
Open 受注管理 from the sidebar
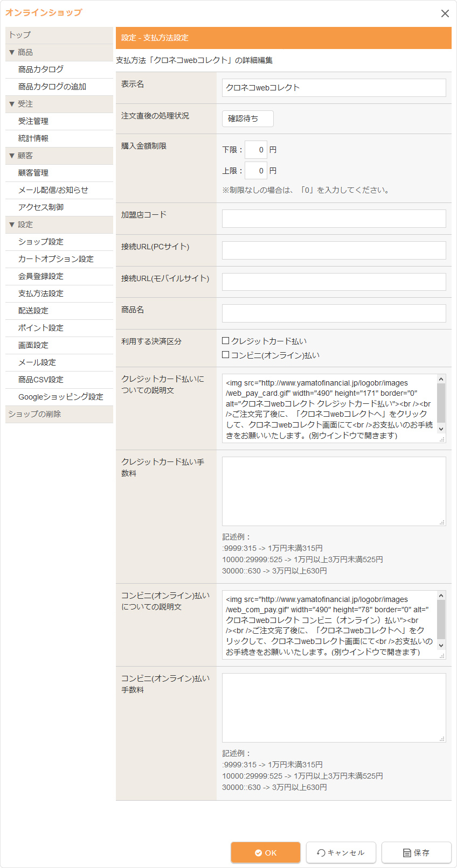click(33, 121)
